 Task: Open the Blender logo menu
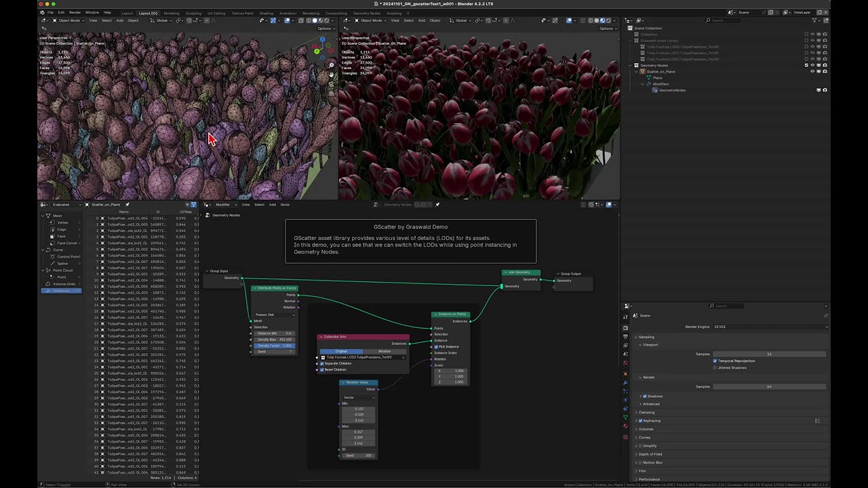point(42,12)
